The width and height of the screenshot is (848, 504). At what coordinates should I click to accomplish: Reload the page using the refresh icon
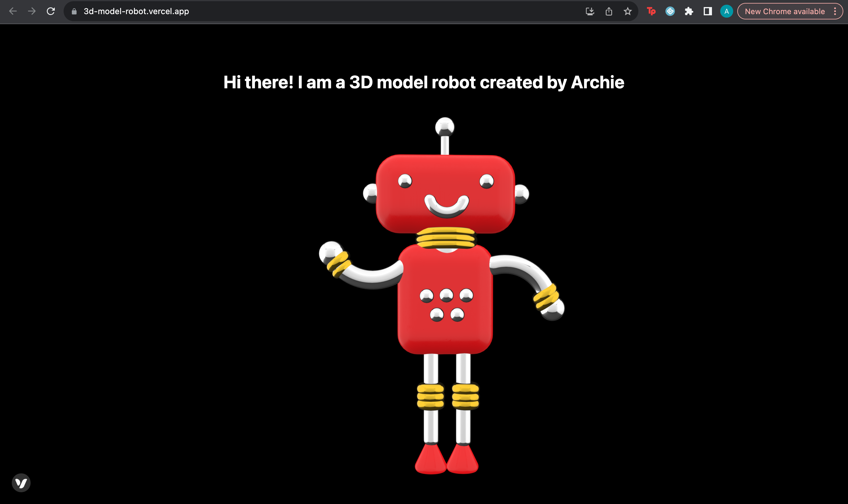tap(50, 11)
